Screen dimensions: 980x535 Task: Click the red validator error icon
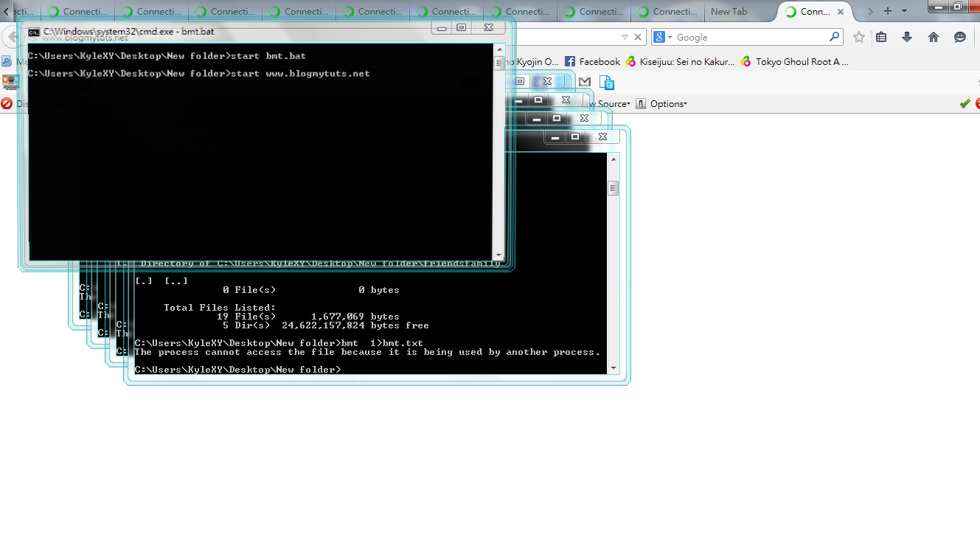977,103
